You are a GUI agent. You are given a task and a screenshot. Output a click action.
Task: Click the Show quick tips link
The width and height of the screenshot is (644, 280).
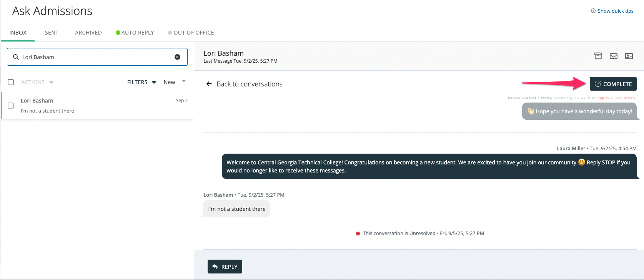click(x=615, y=11)
